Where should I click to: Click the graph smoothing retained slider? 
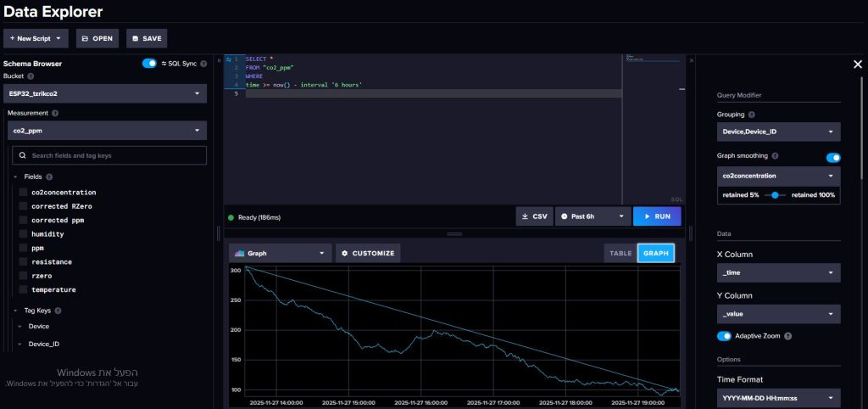[776, 195]
